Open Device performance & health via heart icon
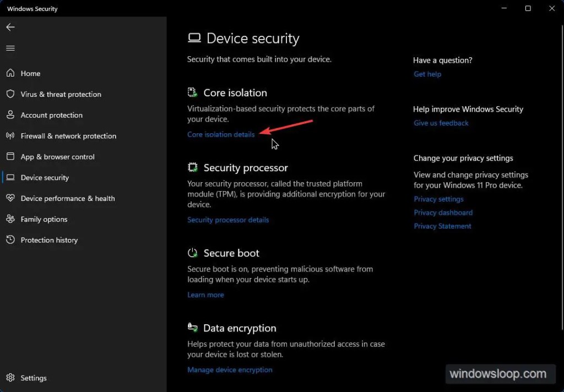The width and height of the screenshot is (564, 392). (x=10, y=198)
